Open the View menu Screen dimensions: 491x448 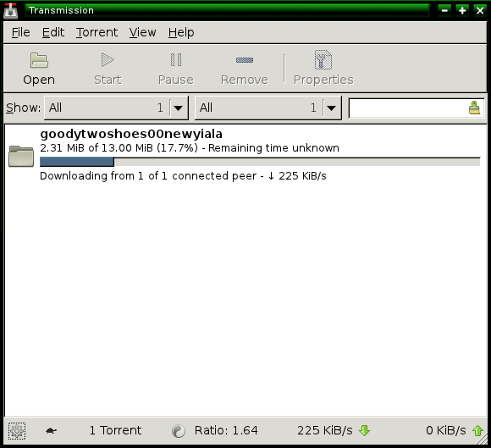[142, 32]
